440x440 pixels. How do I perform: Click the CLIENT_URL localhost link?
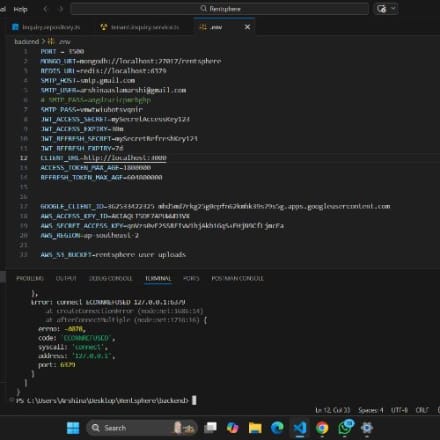tap(125, 158)
